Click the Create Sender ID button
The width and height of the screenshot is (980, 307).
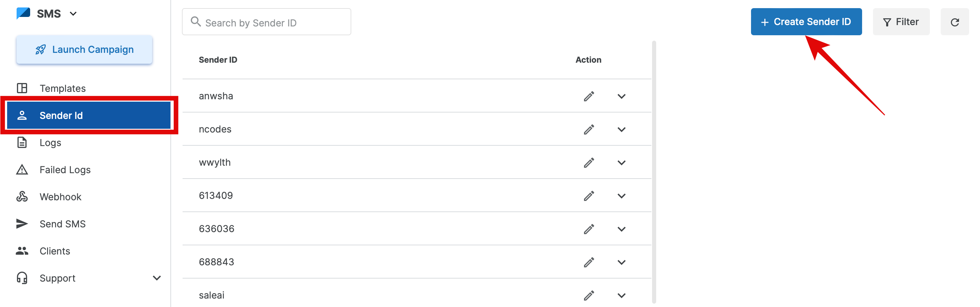tap(806, 22)
